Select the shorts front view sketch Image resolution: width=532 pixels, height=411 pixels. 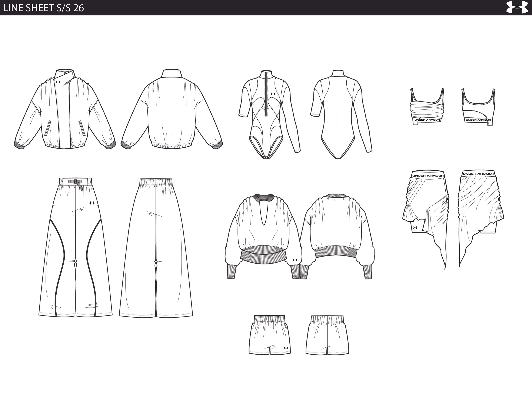[x=270, y=335]
